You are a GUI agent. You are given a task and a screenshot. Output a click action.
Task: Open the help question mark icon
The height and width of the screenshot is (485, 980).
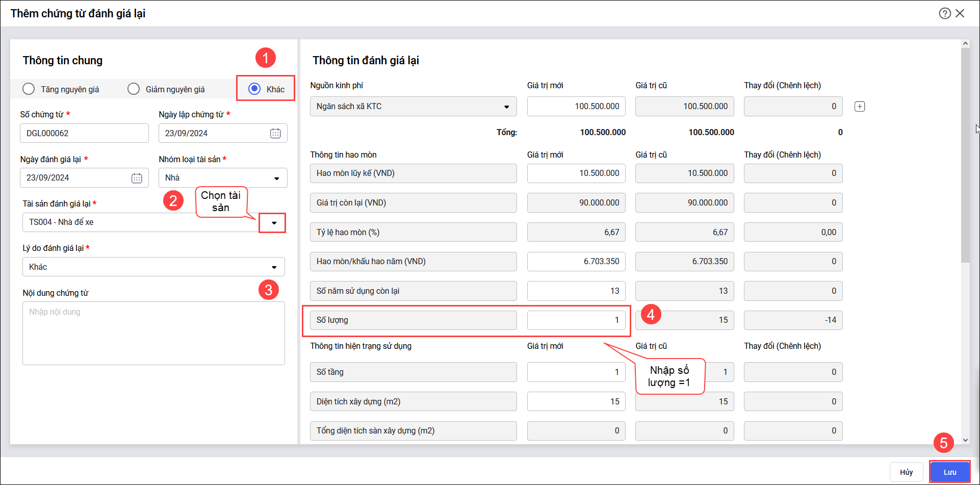[944, 13]
